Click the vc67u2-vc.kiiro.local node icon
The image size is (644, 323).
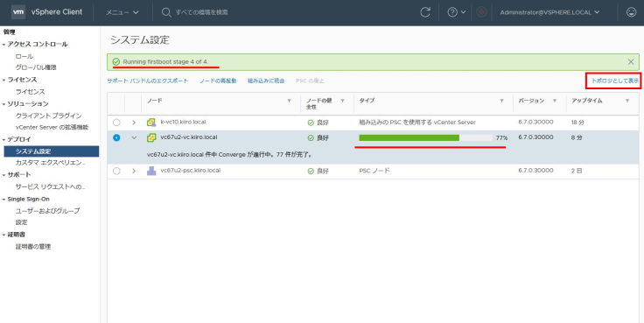coord(151,137)
